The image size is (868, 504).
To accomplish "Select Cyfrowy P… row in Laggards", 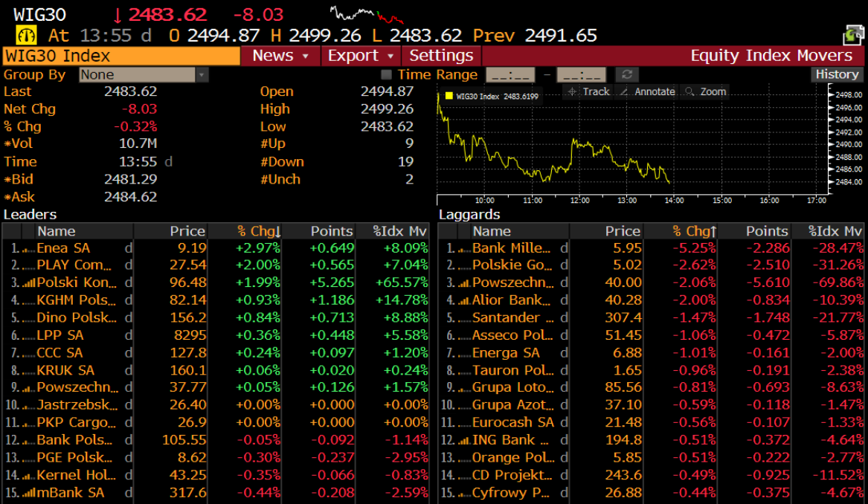I will click(651, 493).
